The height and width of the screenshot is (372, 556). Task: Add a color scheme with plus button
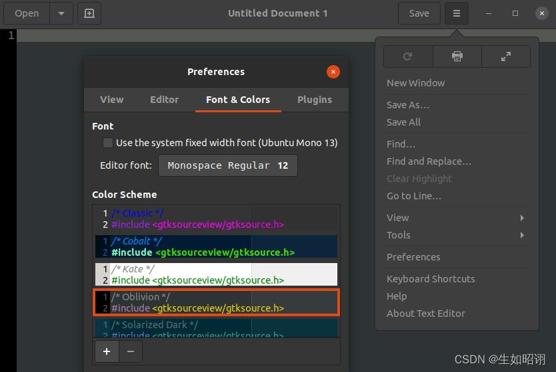pyautogui.click(x=107, y=351)
